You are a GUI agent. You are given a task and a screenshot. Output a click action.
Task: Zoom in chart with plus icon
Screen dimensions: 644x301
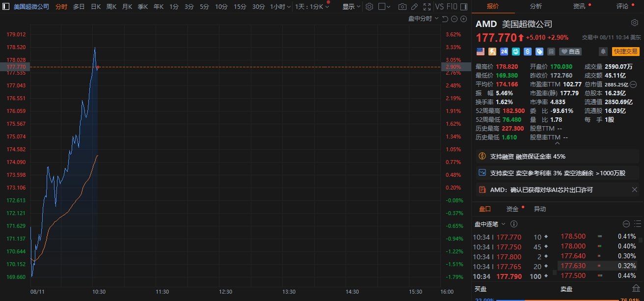click(463, 19)
